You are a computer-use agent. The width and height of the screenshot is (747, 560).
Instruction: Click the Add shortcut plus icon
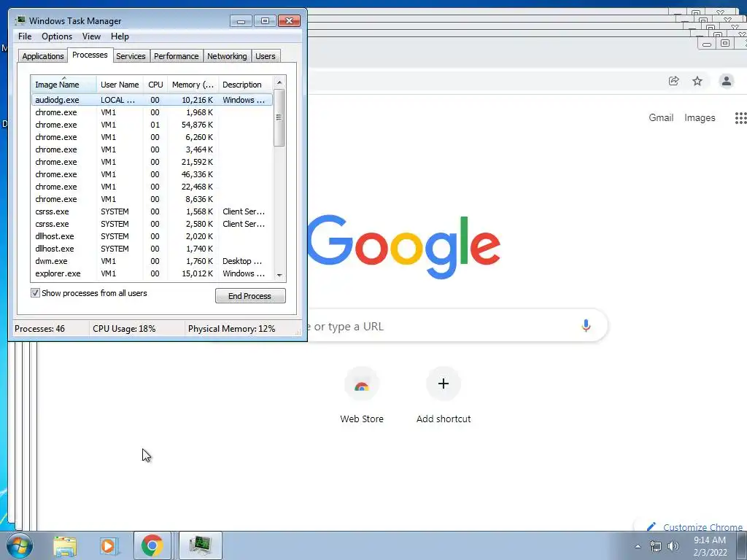click(443, 384)
